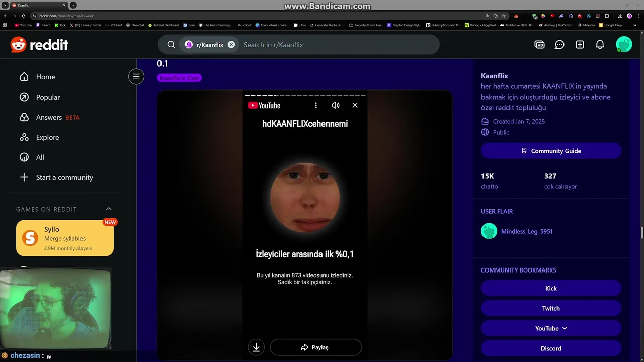Download the recap with the arrow icon
644x362 pixels.
256,347
